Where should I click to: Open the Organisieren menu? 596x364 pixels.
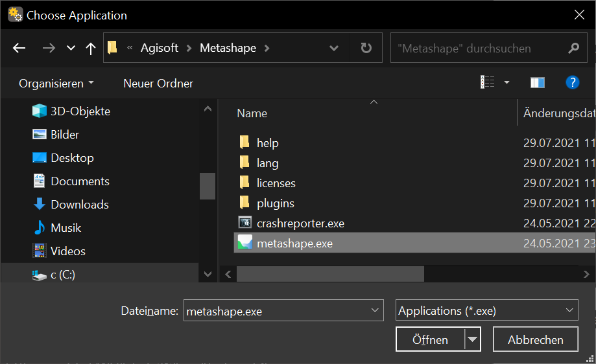pyautogui.click(x=56, y=83)
